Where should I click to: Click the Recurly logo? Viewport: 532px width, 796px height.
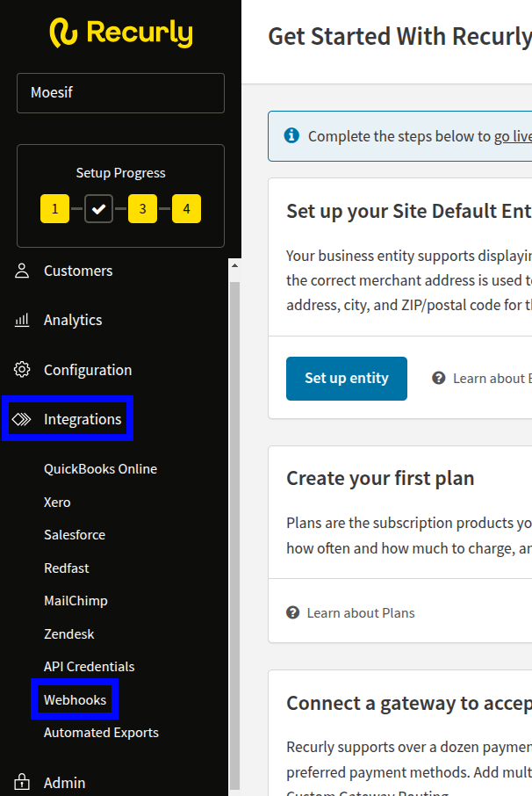(120, 33)
